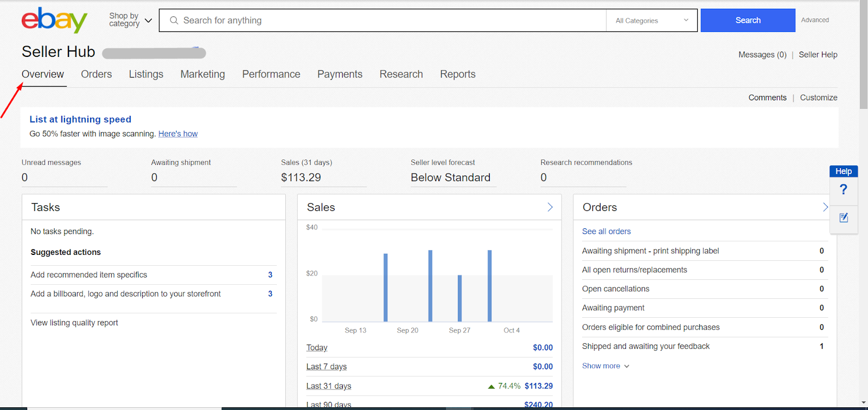Image resolution: width=868 pixels, height=410 pixels.
Task: Open the Help question mark icon
Action: point(844,189)
